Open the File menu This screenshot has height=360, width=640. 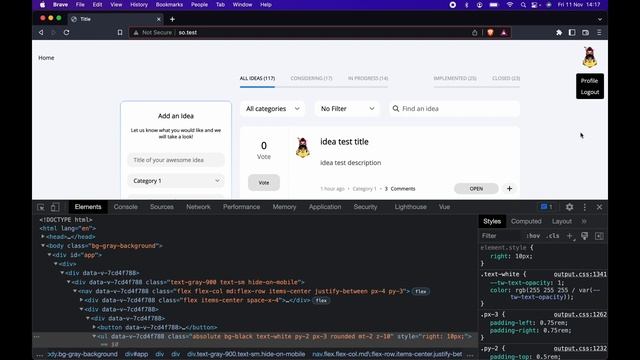click(80, 5)
